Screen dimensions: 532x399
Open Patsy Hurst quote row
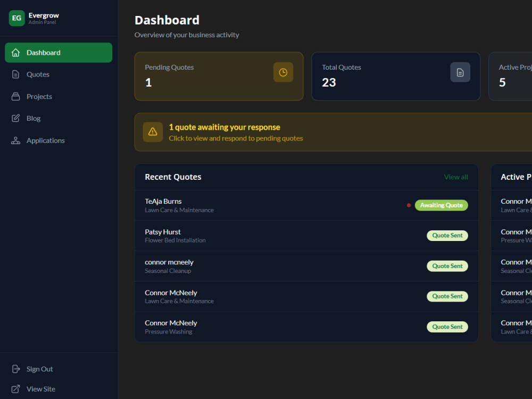[306, 236]
